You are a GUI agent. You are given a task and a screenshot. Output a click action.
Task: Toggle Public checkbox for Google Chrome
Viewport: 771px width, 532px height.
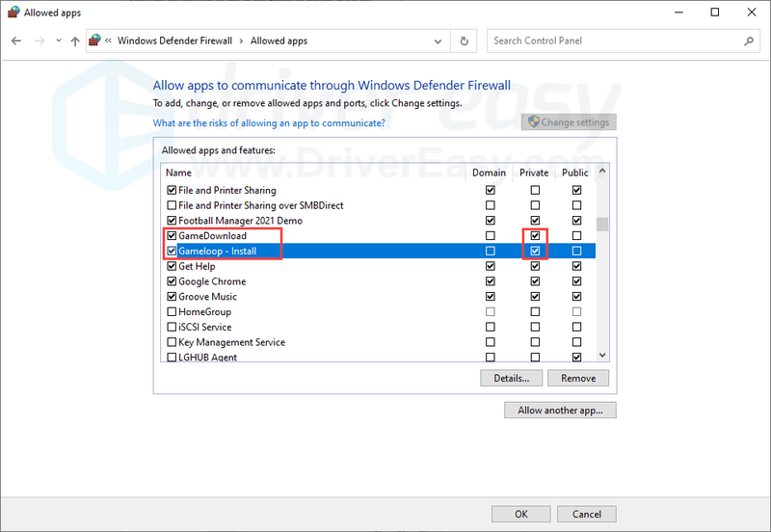click(x=576, y=281)
